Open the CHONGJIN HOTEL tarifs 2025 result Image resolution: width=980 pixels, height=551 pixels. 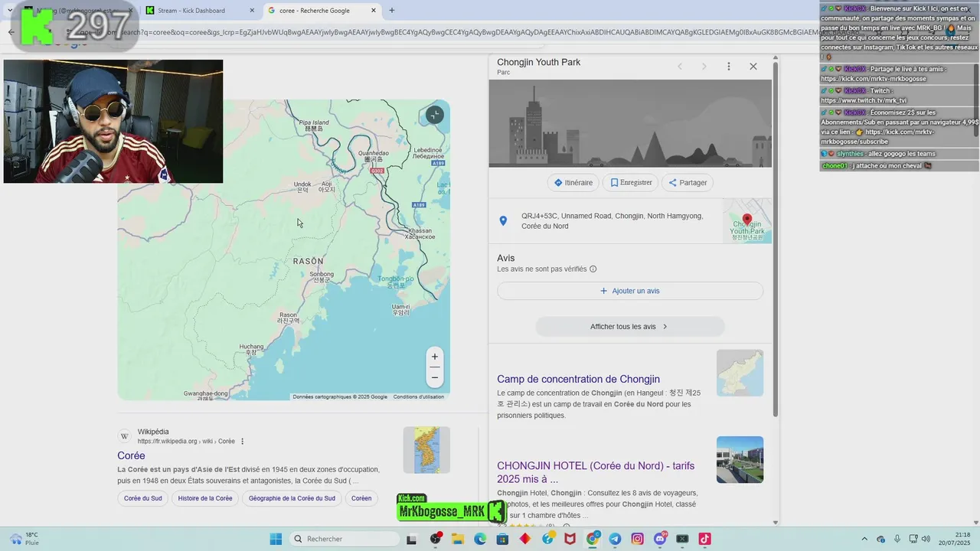click(x=596, y=472)
